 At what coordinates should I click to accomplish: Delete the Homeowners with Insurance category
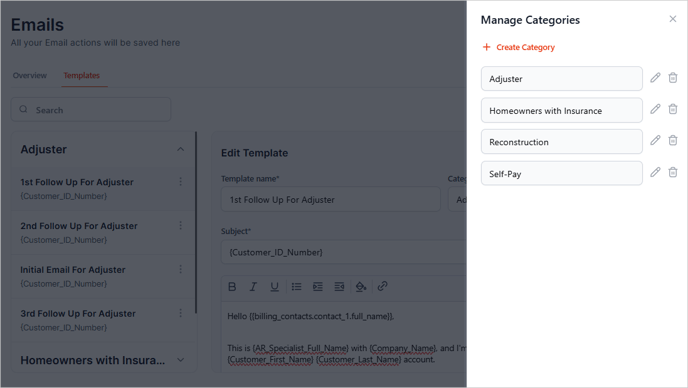pos(673,109)
